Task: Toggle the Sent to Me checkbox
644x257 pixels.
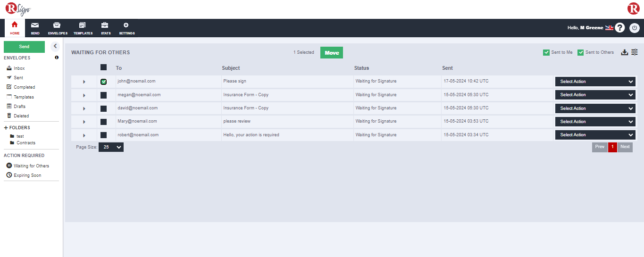Action: click(546, 52)
